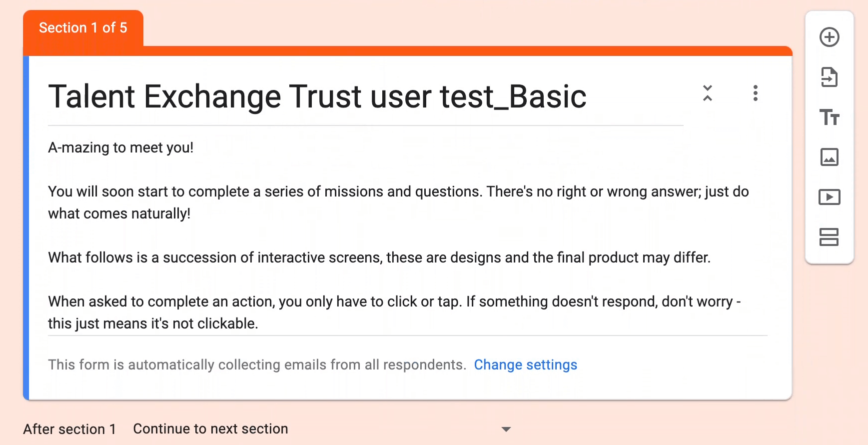
Task: Insert a video using the sidebar icon
Action: 829,197
